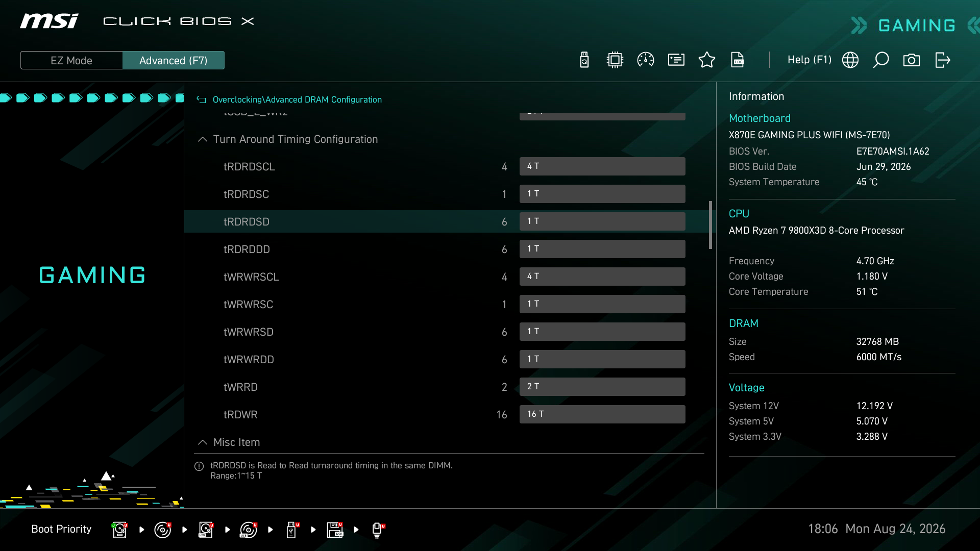
Task: Click the Core Temperature 51 °C value
Action: pyautogui.click(x=867, y=292)
